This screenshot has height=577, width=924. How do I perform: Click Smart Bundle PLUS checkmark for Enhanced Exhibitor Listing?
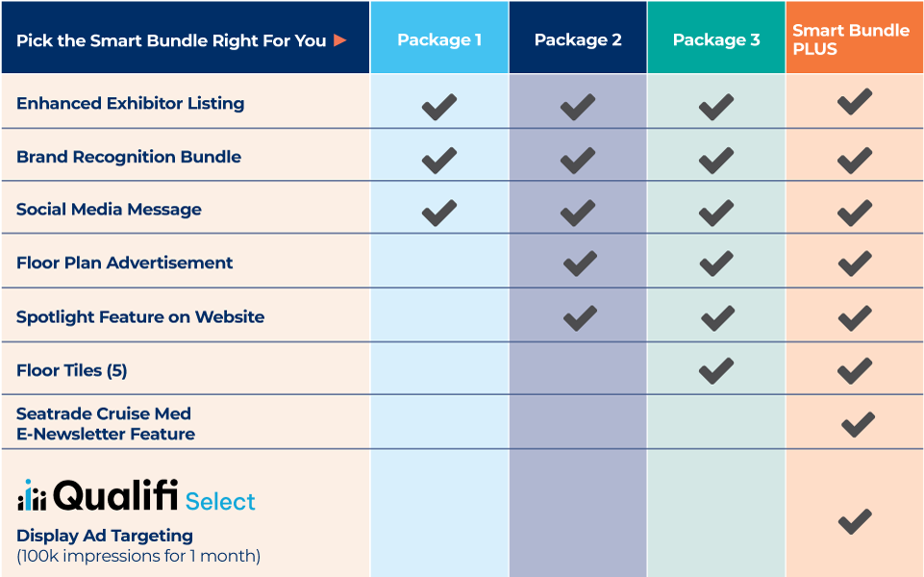(855, 102)
